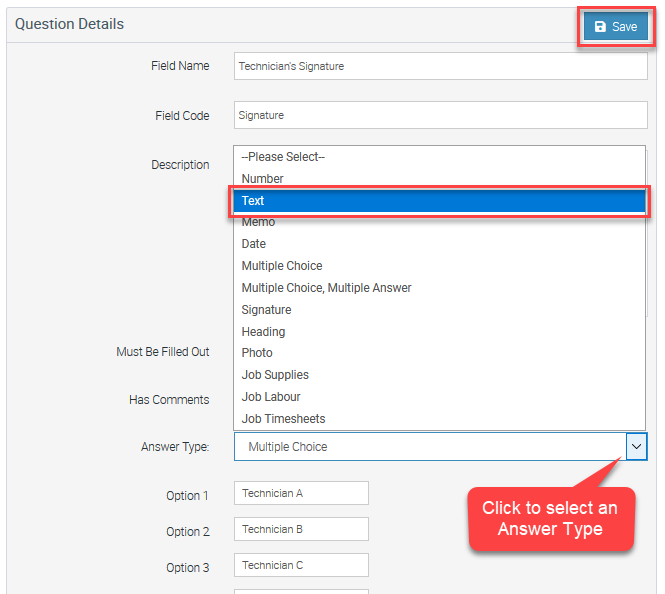Select the Multiple Choice option
The height and width of the screenshot is (594, 665).
439,266
